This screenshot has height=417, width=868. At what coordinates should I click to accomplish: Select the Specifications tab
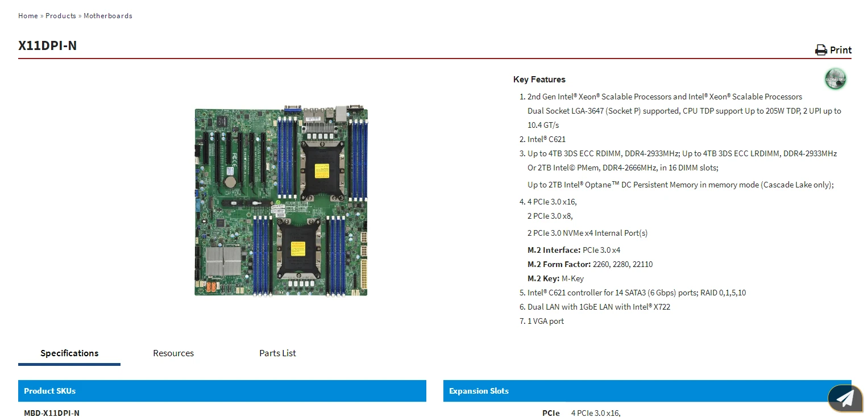point(69,353)
